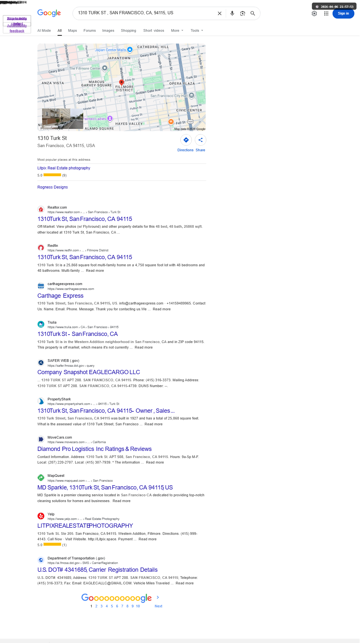The height and width of the screenshot is (643, 364).
Task: Open Litpix Real Estate photography link
Action: [x=64, y=168]
